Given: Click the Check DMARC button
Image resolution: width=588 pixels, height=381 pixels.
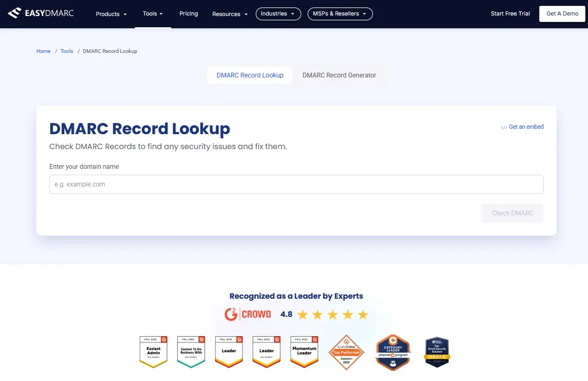Looking at the screenshot, I should tap(512, 213).
